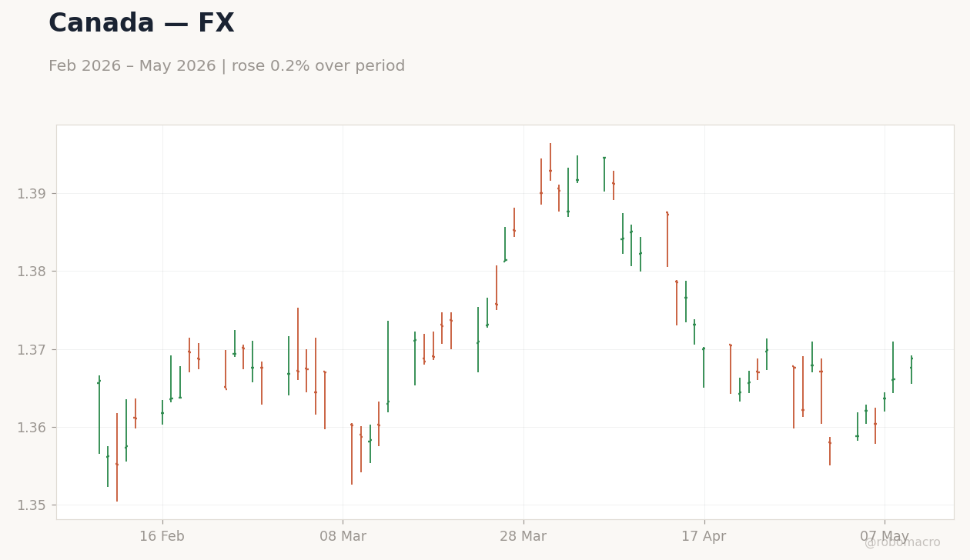
Task: Select the 28 Mar x-axis label
Action: click(x=523, y=537)
